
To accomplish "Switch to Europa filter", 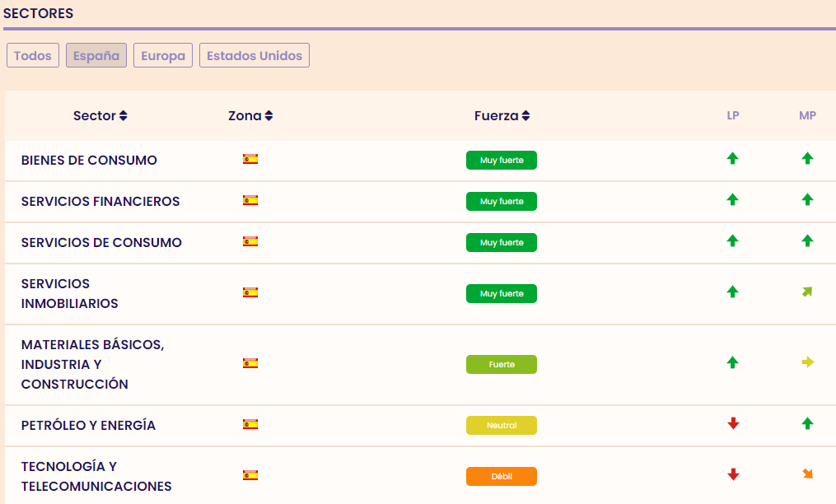I will click(x=163, y=56).
